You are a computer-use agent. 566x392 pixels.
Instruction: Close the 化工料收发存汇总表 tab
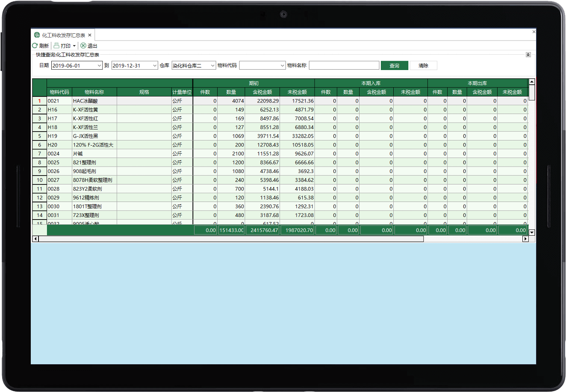coord(90,35)
